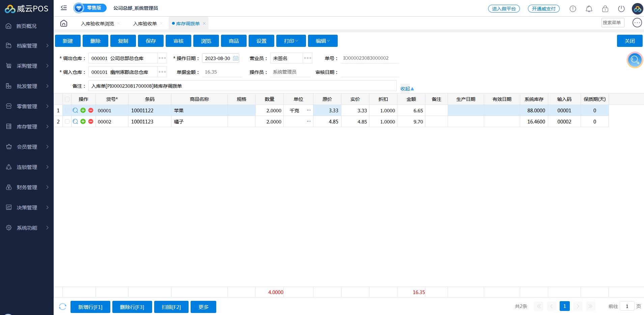Open the 打印 dropdown button
Image resolution: width=644 pixels, height=315 pixels.
click(x=291, y=41)
